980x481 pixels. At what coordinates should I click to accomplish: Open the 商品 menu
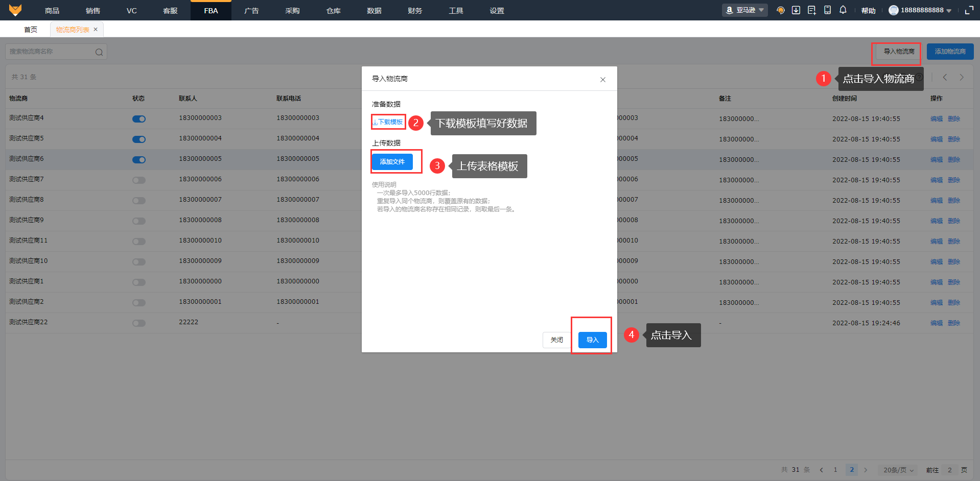point(52,11)
